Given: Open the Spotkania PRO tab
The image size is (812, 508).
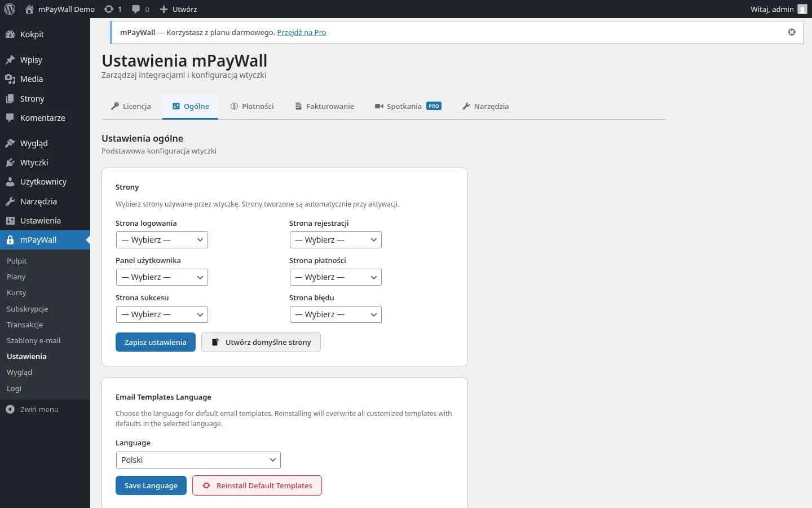Looking at the screenshot, I should pyautogui.click(x=408, y=106).
